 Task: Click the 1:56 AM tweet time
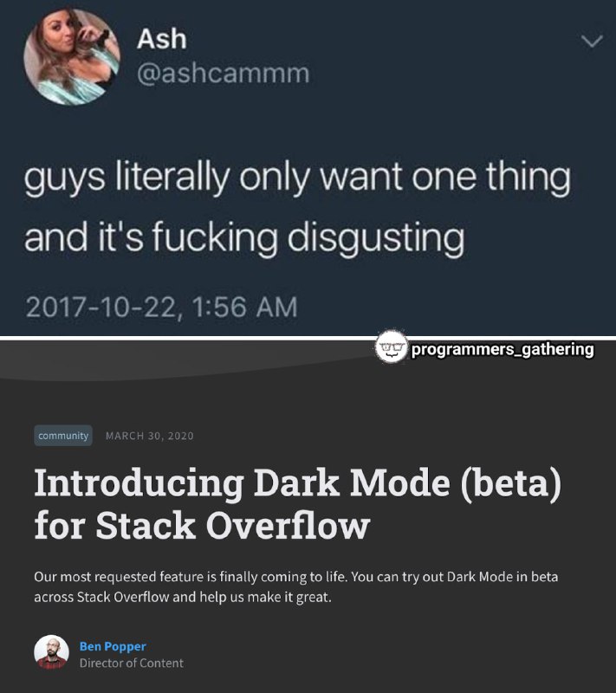[245, 308]
